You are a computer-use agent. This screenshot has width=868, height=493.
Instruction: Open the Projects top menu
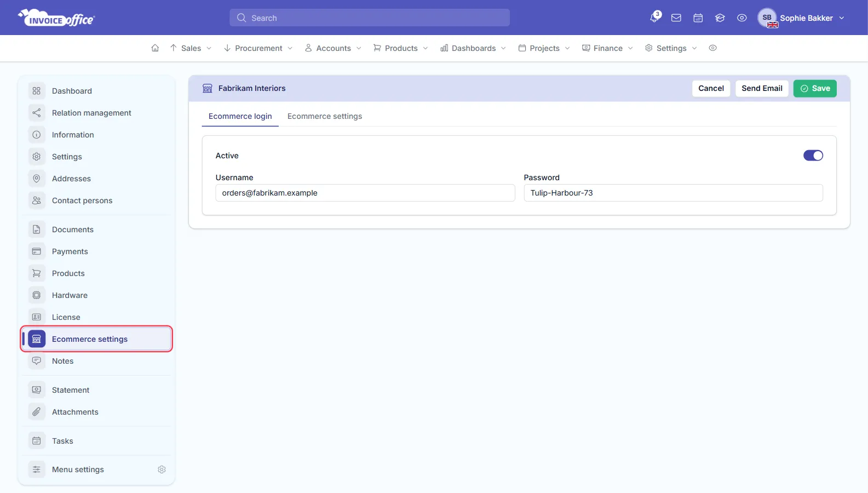point(544,48)
